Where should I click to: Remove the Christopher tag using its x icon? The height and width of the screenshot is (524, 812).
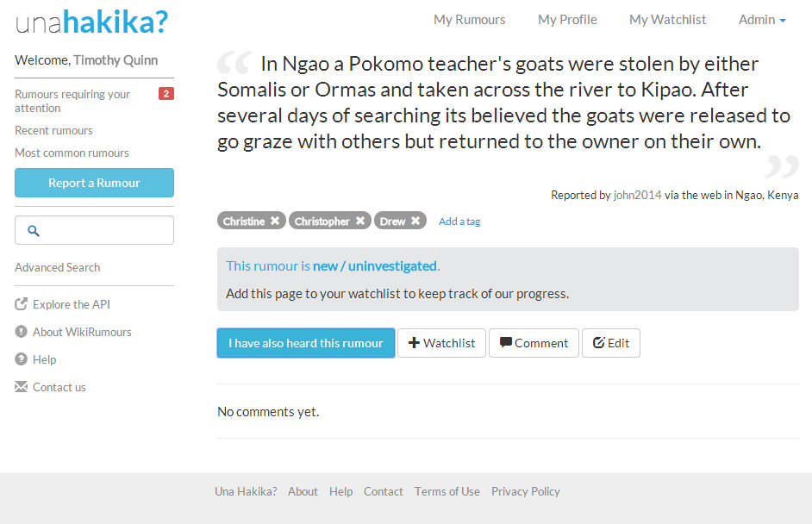point(360,221)
